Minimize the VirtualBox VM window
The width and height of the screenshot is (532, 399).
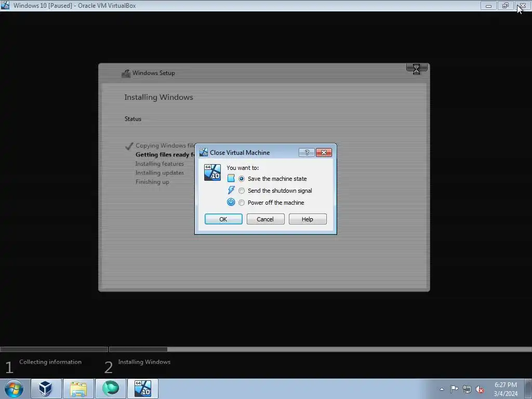pyautogui.click(x=488, y=5)
